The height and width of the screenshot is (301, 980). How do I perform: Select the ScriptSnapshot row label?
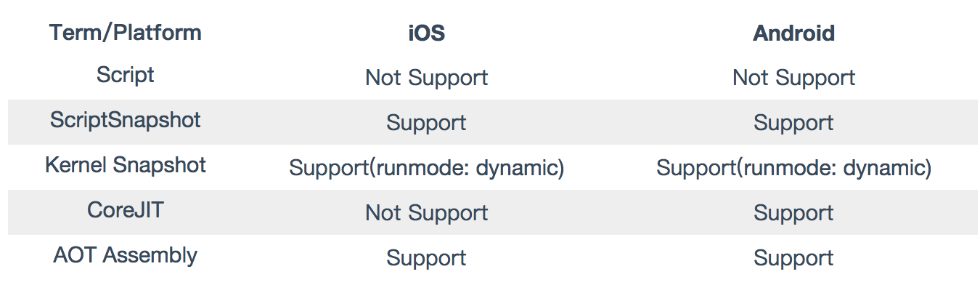click(126, 120)
